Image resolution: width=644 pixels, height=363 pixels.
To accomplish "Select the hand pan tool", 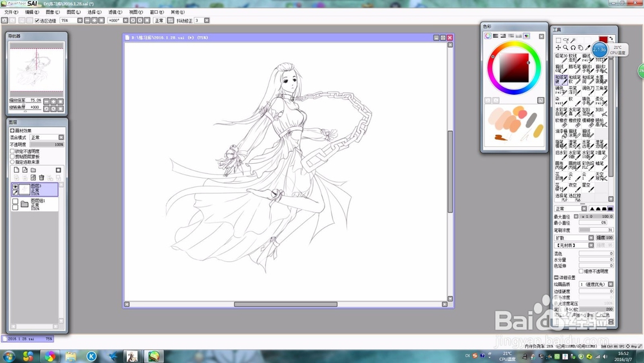I will click(x=580, y=48).
